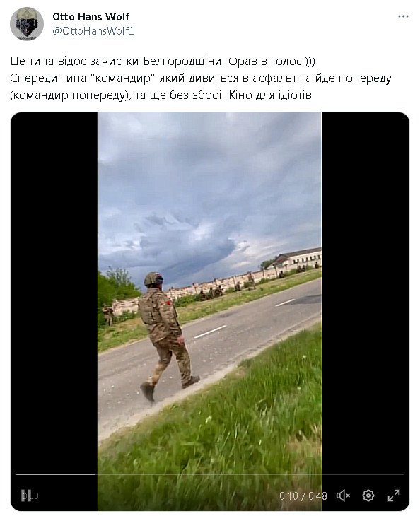
Task: Click the Otto Hans Wolf profile avatar
Action: pyautogui.click(x=27, y=24)
